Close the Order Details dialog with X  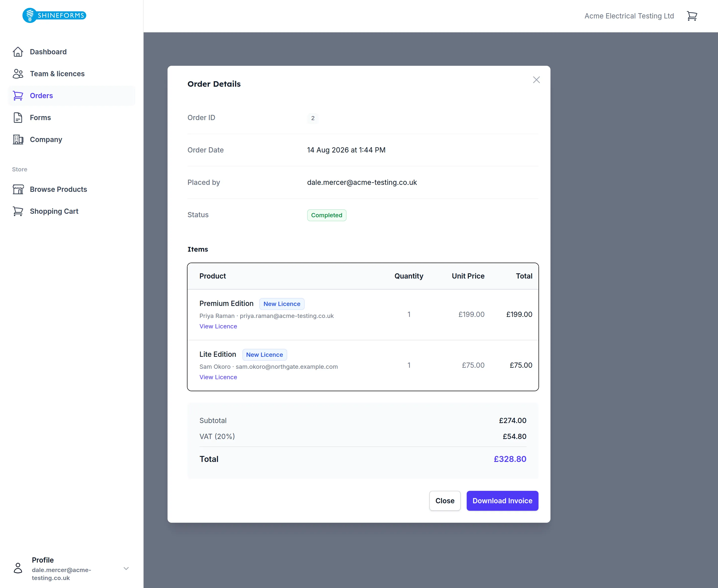[x=536, y=80]
